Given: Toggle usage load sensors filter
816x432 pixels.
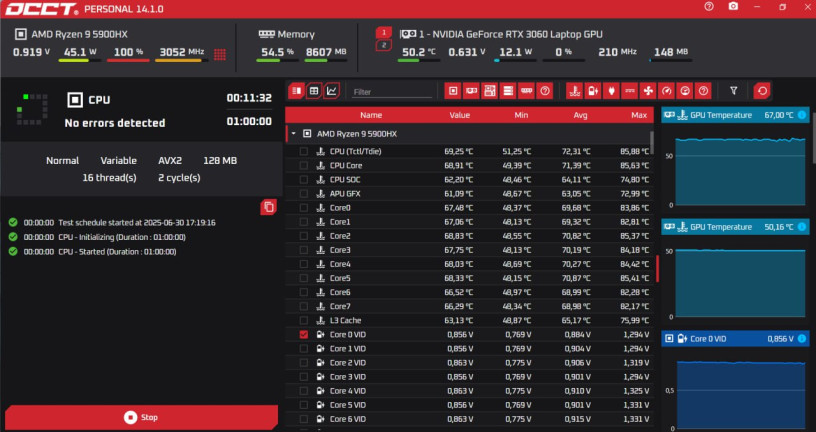Looking at the screenshot, I should coord(685,91).
